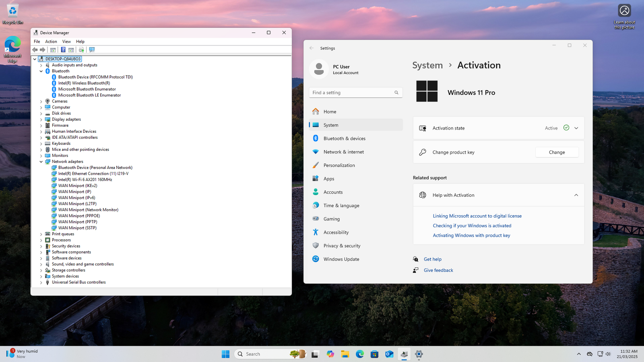Select Intel(R) Wi-Fi 6 AX201 160MHz adapter
The height and width of the screenshot is (362, 644).
click(x=85, y=180)
